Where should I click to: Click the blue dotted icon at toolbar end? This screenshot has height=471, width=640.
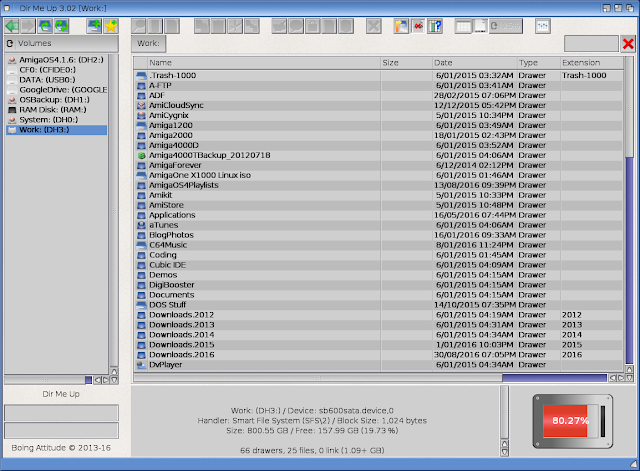[x=542, y=26]
